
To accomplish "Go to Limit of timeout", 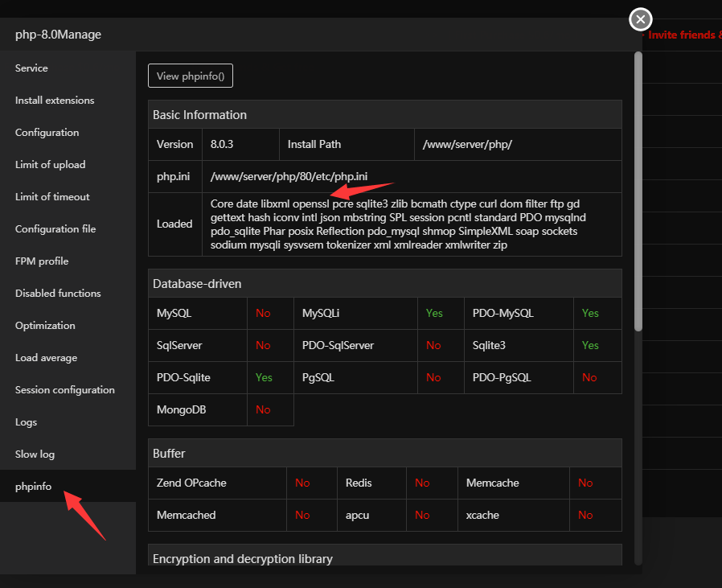I will click(52, 197).
